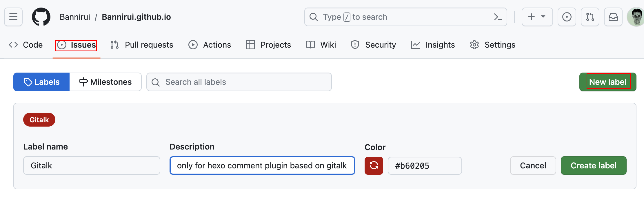Click the Create label button
The width and height of the screenshot is (644, 198).
pyautogui.click(x=593, y=165)
